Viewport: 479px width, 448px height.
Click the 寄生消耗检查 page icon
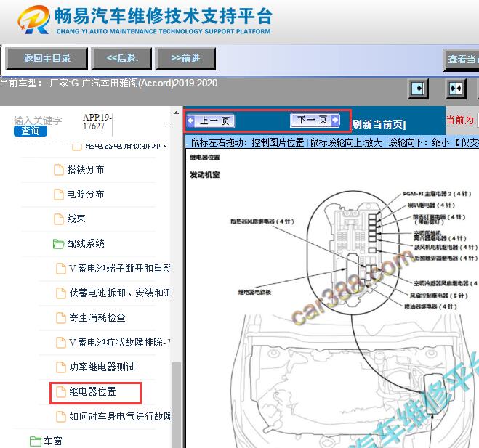(61, 318)
